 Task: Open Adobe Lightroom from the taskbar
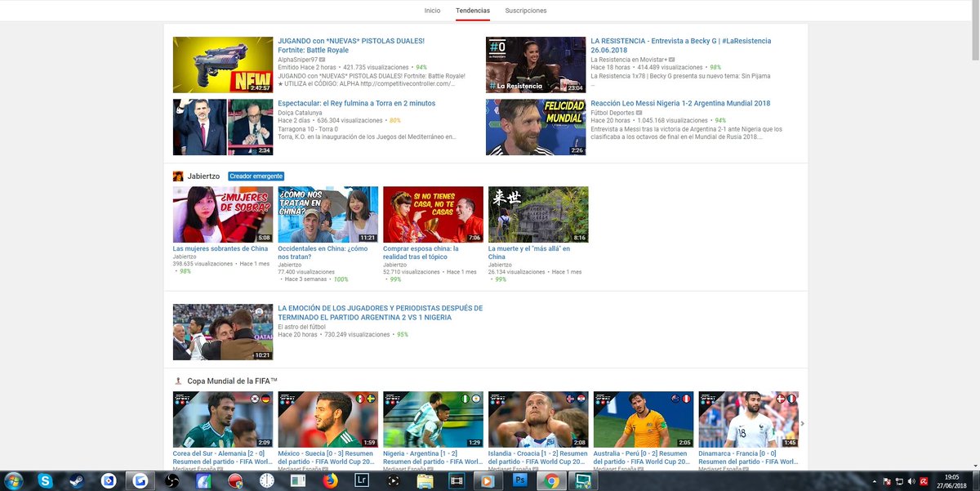tap(363, 480)
